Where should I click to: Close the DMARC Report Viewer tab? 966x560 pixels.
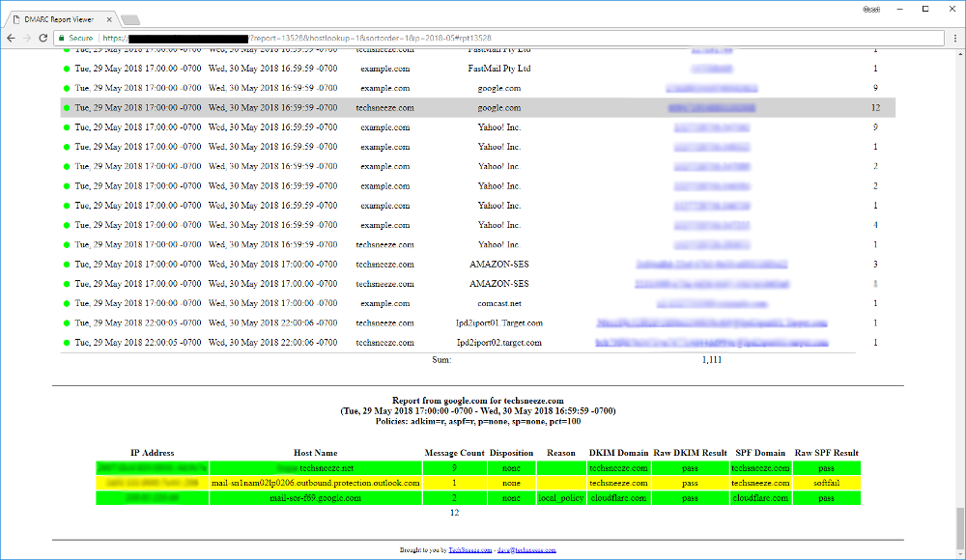[109, 19]
